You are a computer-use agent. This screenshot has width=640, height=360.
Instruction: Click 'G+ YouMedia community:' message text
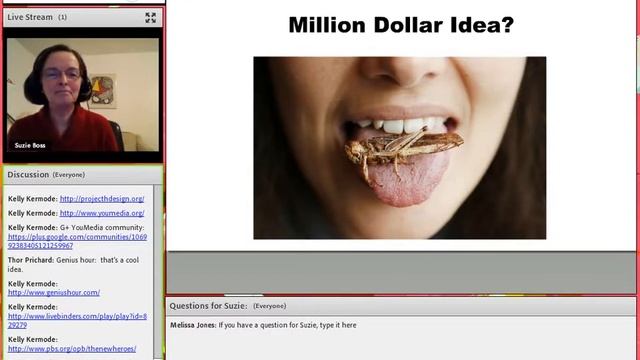tap(102, 227)
